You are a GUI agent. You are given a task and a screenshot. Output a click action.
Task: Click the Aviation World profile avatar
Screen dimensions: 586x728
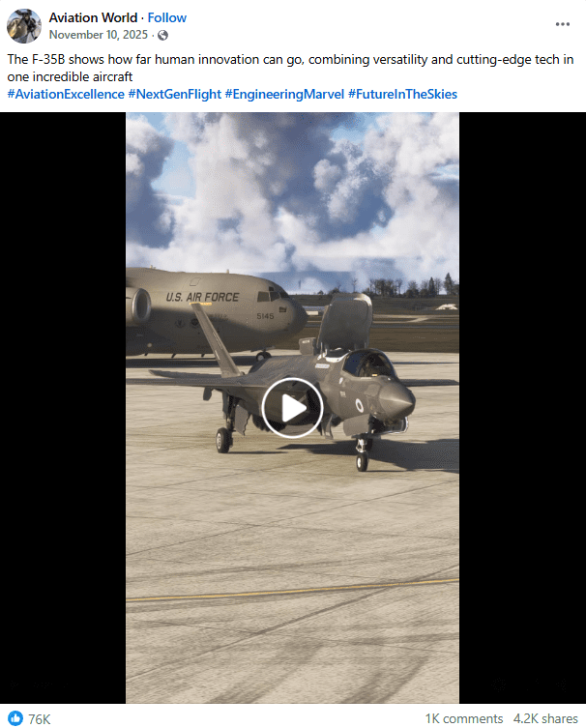pos(24,26)
